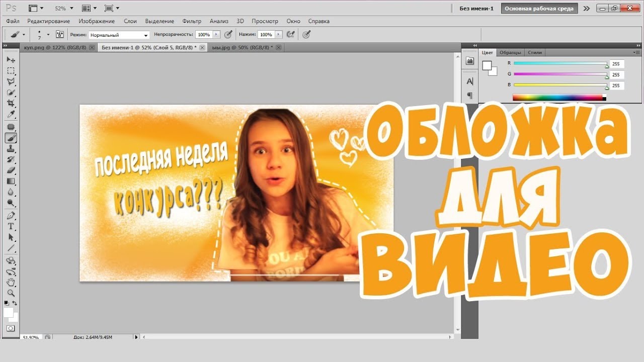The image size is (644, 362).
Task: Toggle the Brush panel button
Action: pyautogui.click(x=60, y=35)
